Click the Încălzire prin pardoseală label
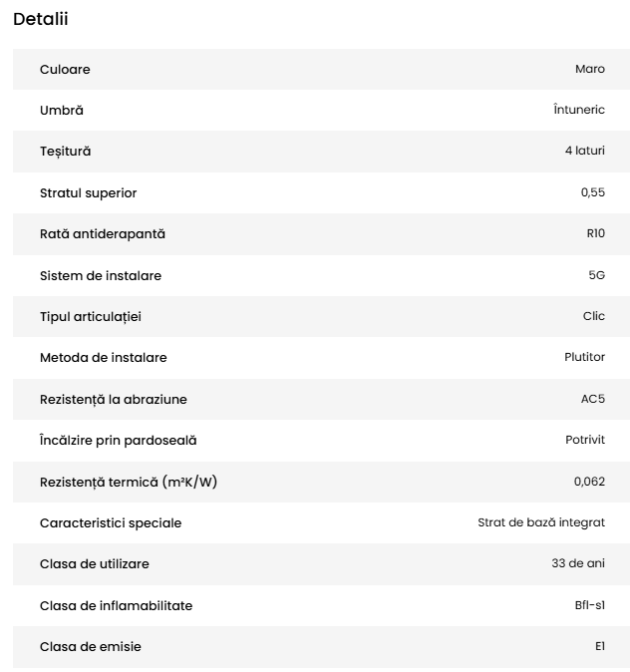Screen dimensions: 630x672 tap(119, 441)
